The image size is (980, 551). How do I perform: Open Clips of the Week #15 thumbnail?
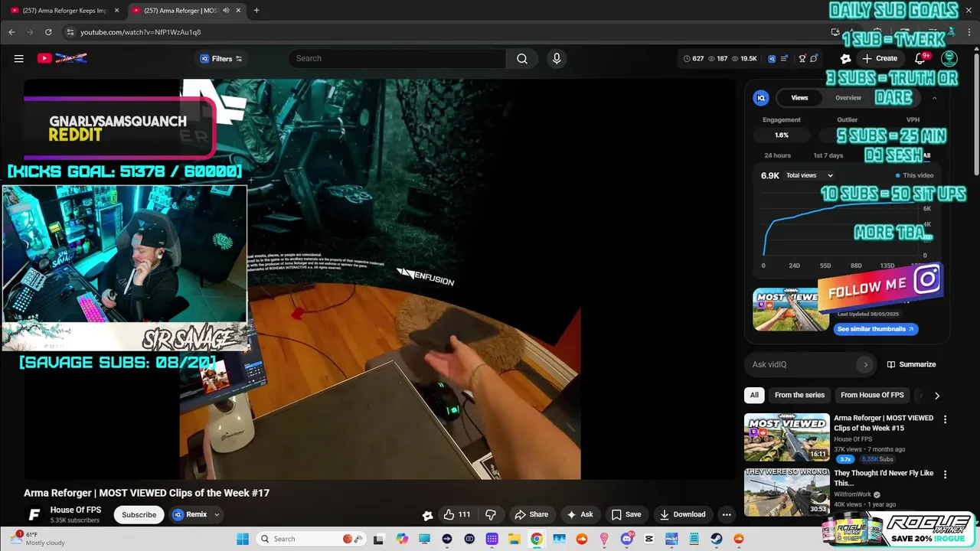[x=787, y=437]
